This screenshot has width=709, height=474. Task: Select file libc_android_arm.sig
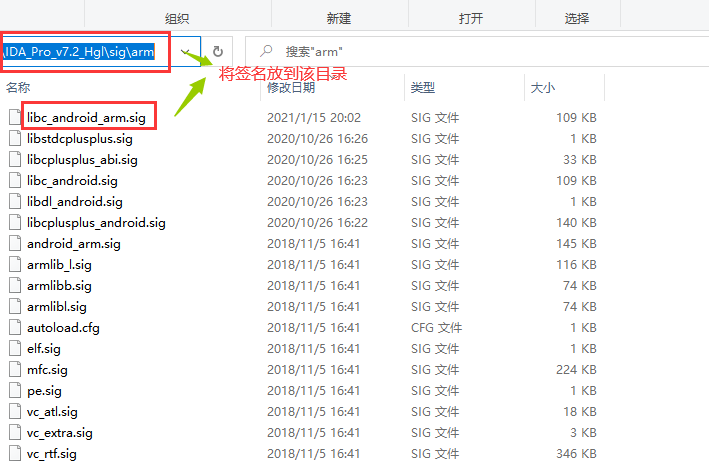click(86, 118)
